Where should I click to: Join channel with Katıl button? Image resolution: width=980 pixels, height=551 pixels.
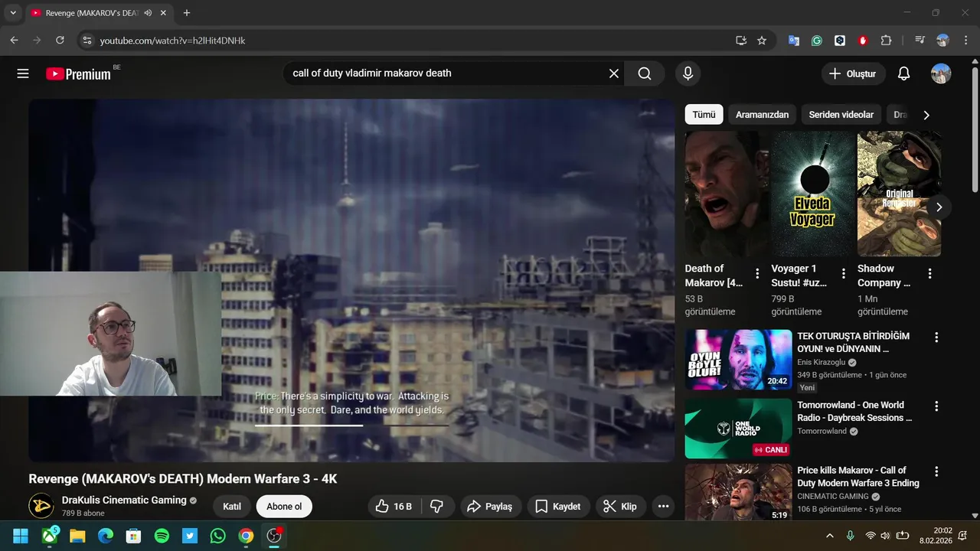point(232,507)
